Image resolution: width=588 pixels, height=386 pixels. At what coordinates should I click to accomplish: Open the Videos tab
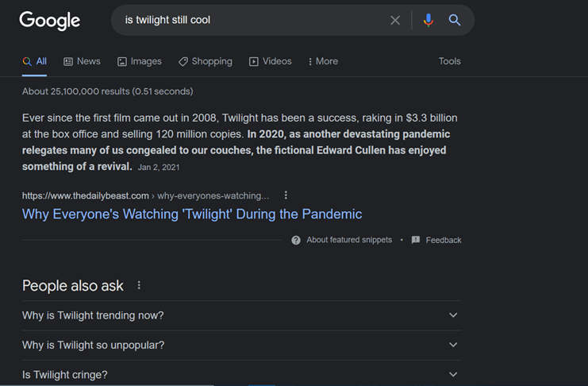click(270, 61)
